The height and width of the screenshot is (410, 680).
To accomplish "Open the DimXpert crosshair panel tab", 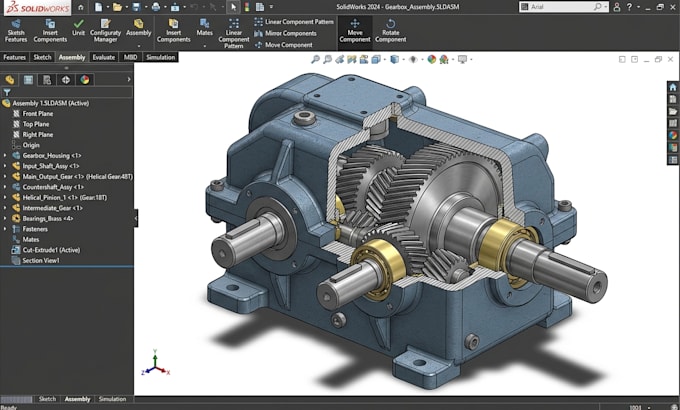I will pyautogui.click(x=66, y=80).
